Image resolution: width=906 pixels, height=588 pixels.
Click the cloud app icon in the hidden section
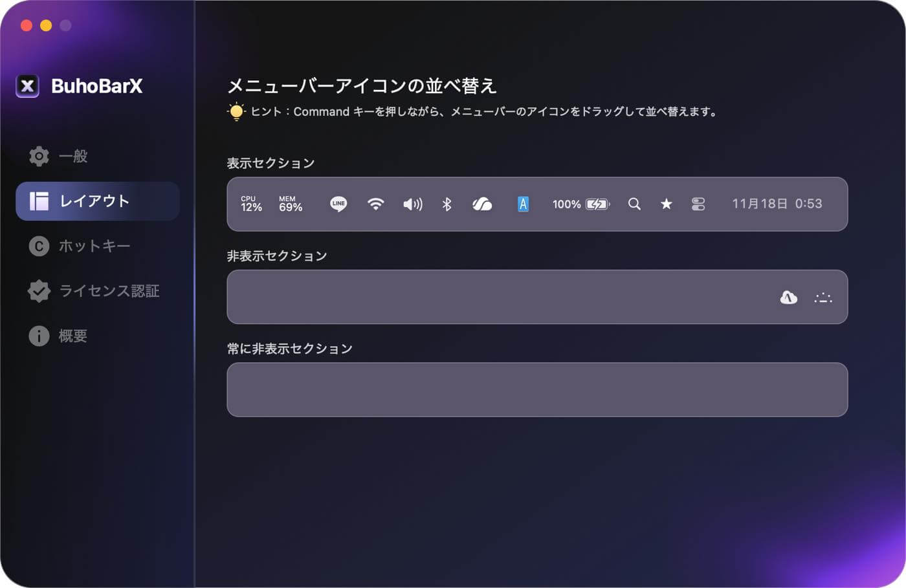click(x=788, y=297)
